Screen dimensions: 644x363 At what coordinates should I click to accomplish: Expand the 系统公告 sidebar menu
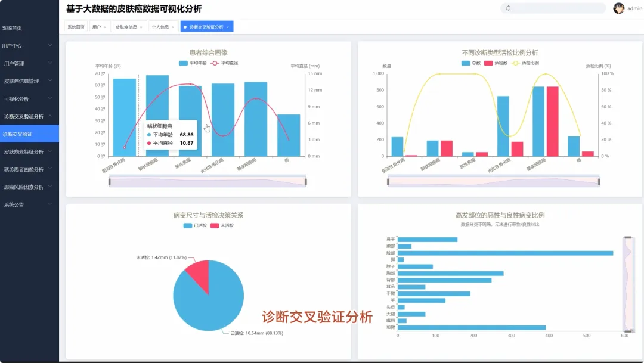30,204
